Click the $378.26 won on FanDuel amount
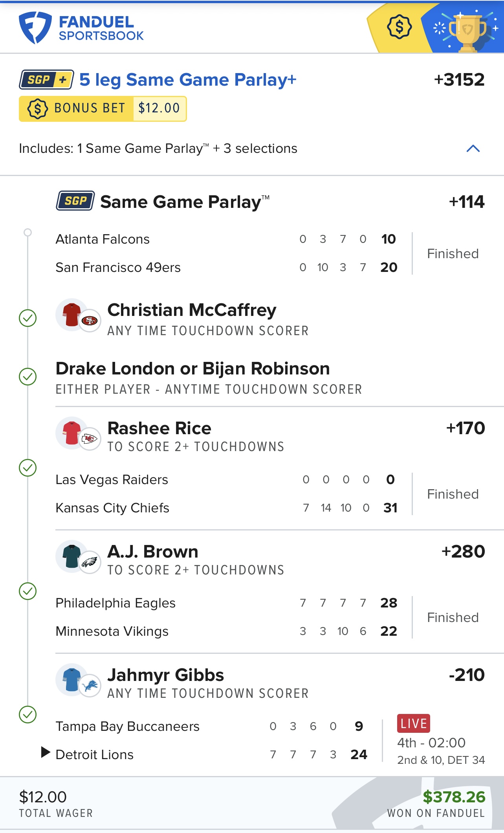 (x=454, y=797)
